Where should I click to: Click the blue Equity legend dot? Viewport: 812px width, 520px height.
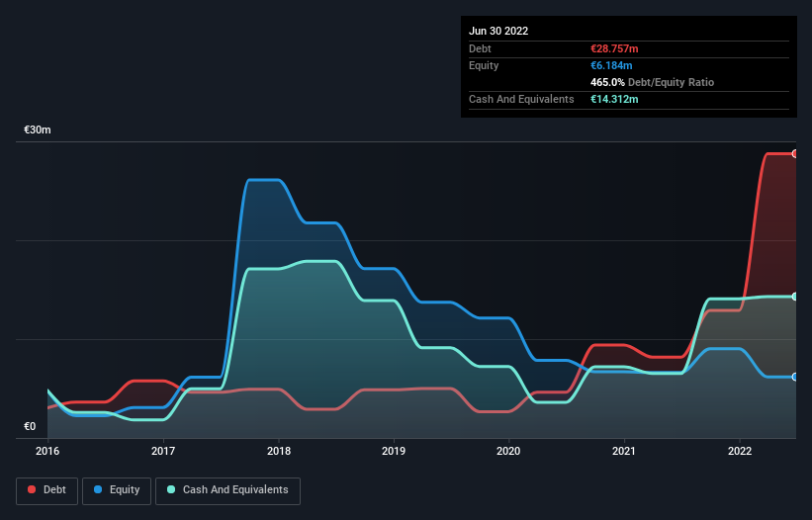98,489
